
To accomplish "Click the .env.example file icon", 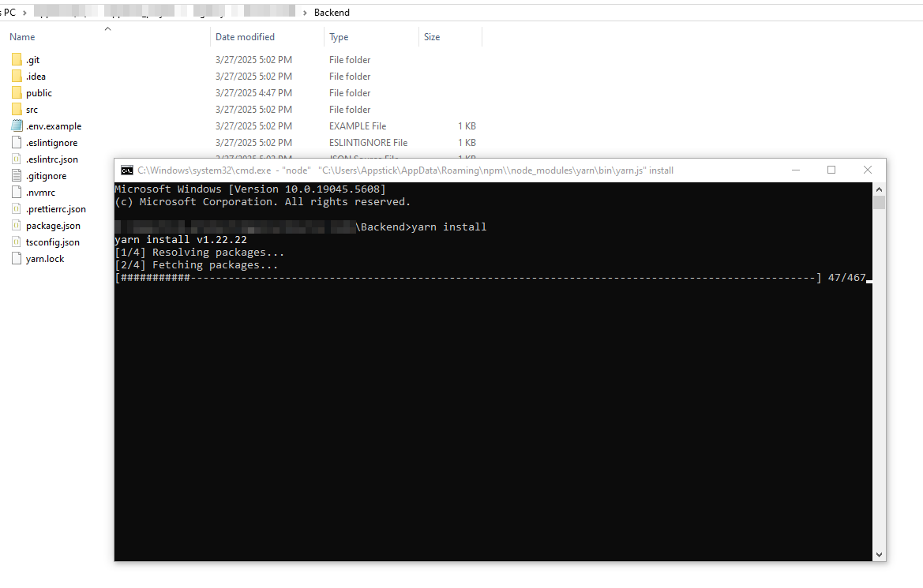I will pyautogui.click(x=17, y=126).
